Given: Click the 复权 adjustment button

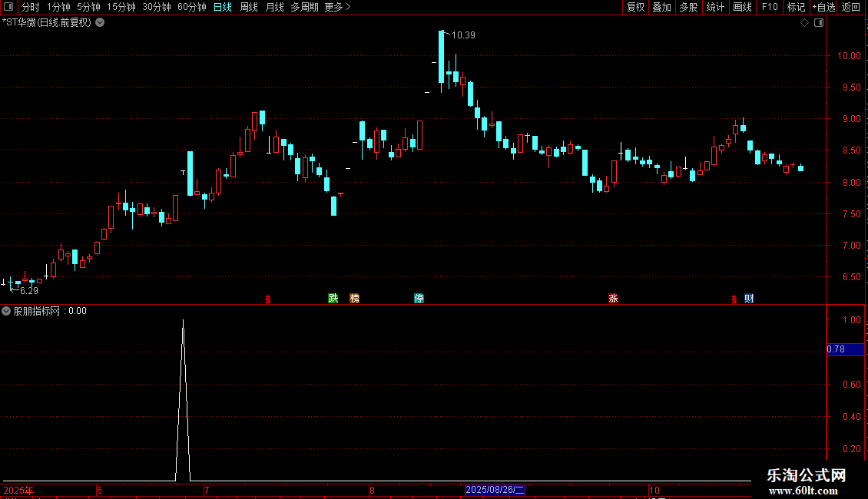Looking at the screenshot, I should 635,7.
